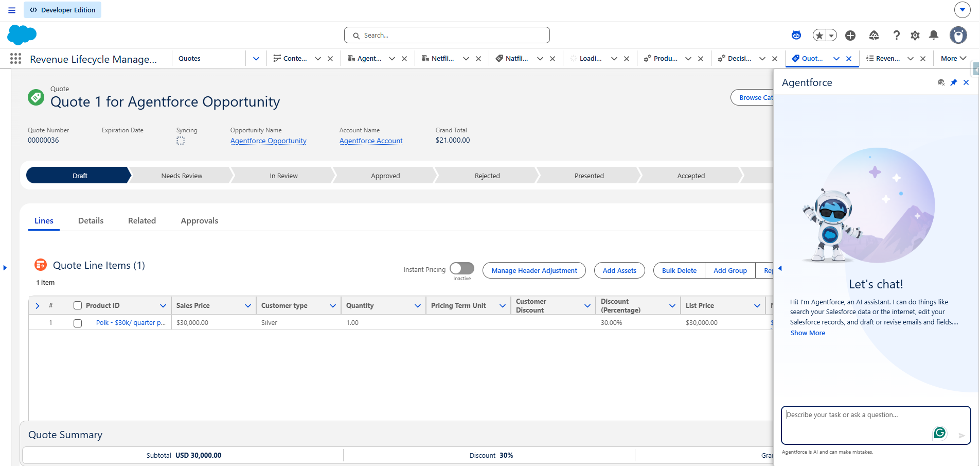Open the App Launcher grid
Screen dimensions: 980x466
tap(16, 59)
